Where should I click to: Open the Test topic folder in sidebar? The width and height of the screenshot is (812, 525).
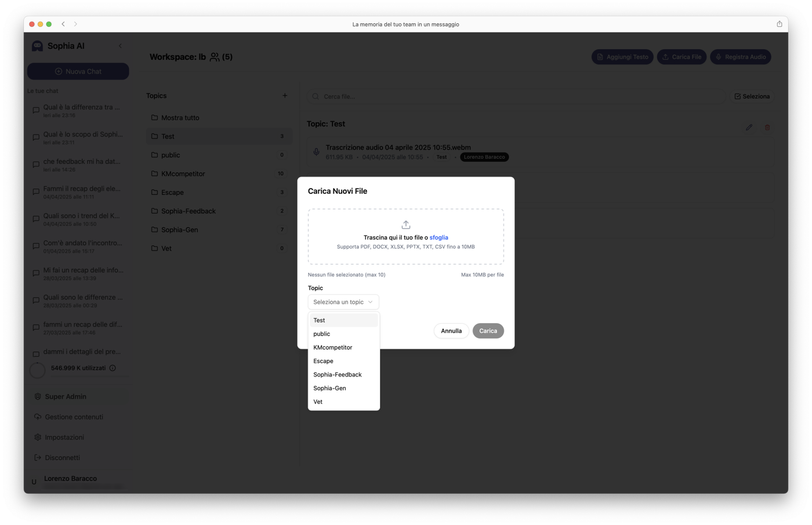point(219,136)
